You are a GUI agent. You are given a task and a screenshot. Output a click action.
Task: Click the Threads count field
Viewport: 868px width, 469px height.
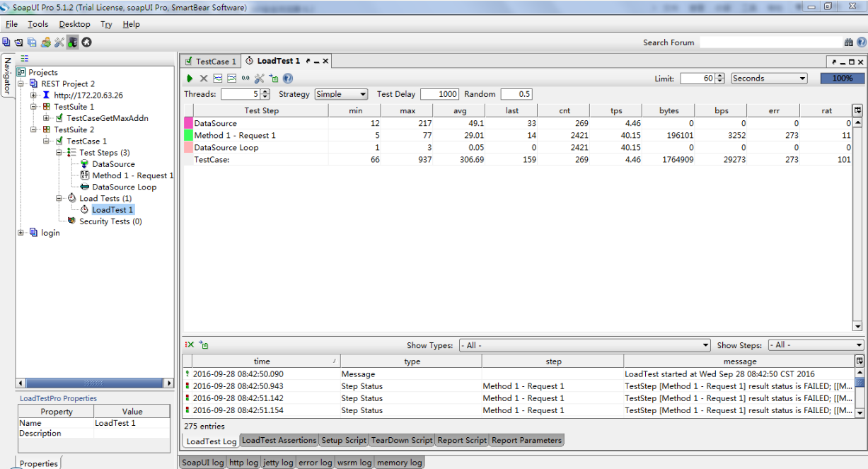241,94
